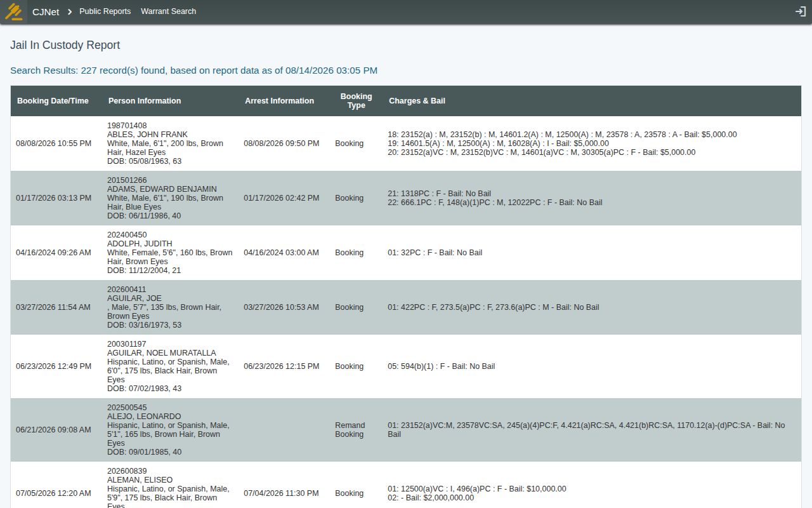Screen dimensions: 812x508
Task: Select the name AGUILAR, JOE
Action: [134, 298]
